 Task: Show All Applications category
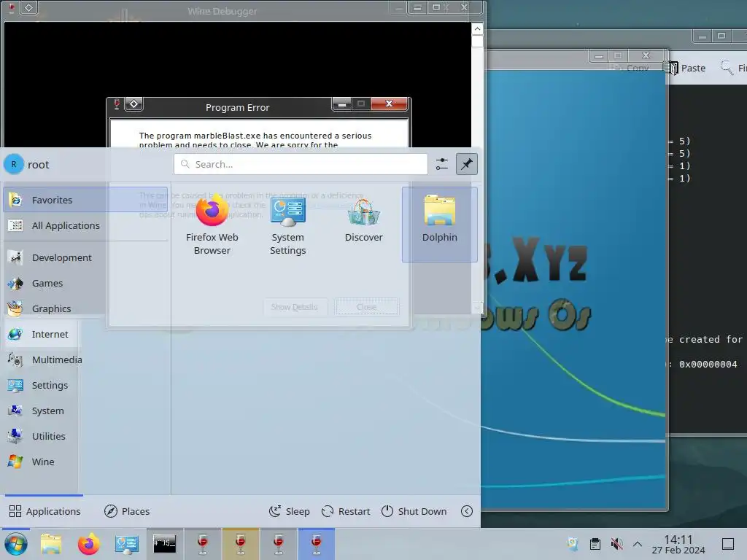pos(86,226)
